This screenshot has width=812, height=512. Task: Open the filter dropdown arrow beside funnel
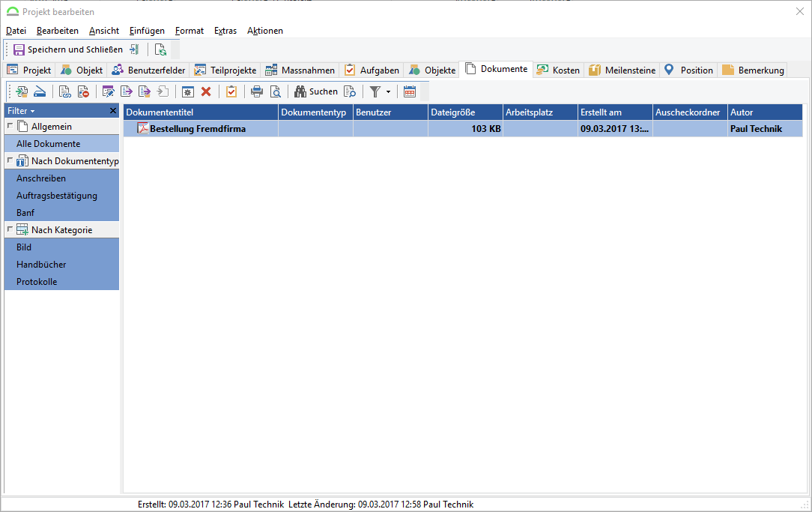[388, 91]
